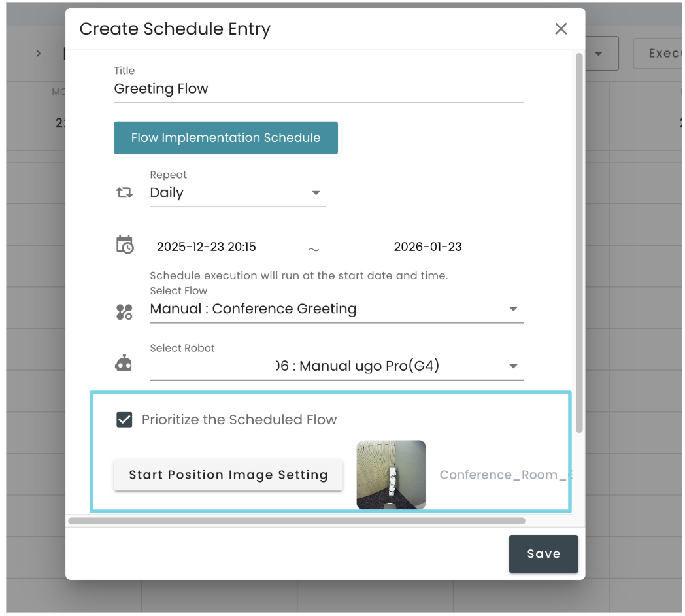Uncheck Prioritize the Scheduled Flow
Viewport: 685px width, 616px height.
[x=124, y=419]
